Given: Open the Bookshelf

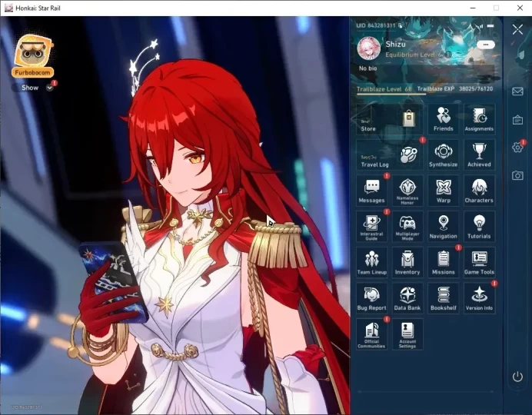Looking at the screenshot, I should (x=443, y=298).
